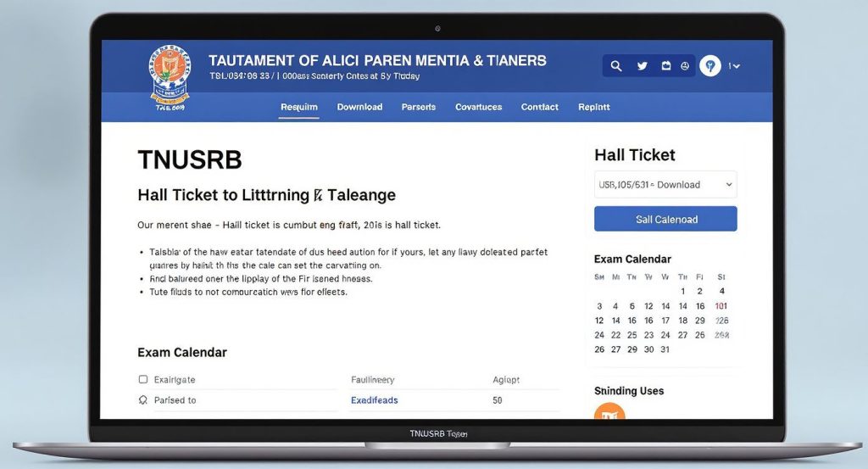Click the round face icon in header toolbar
Viewport: 868px width, 469px height.
[x=685, y=66]
